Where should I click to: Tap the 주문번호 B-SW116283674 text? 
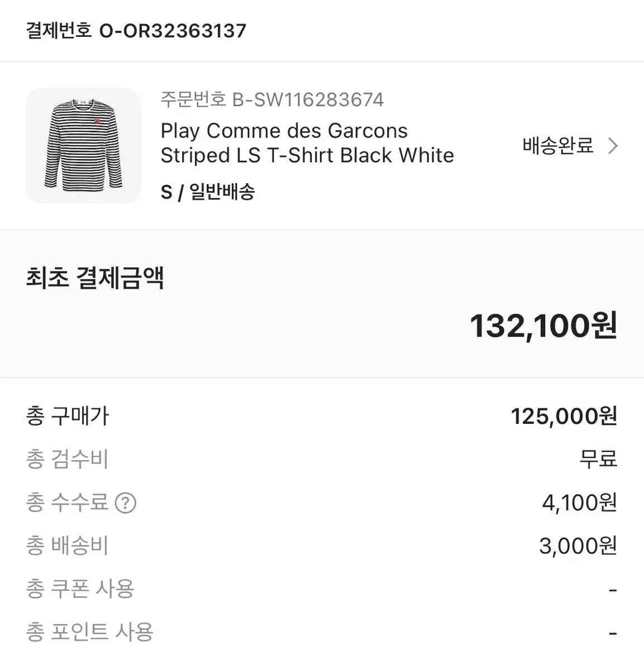pos(272,99)
